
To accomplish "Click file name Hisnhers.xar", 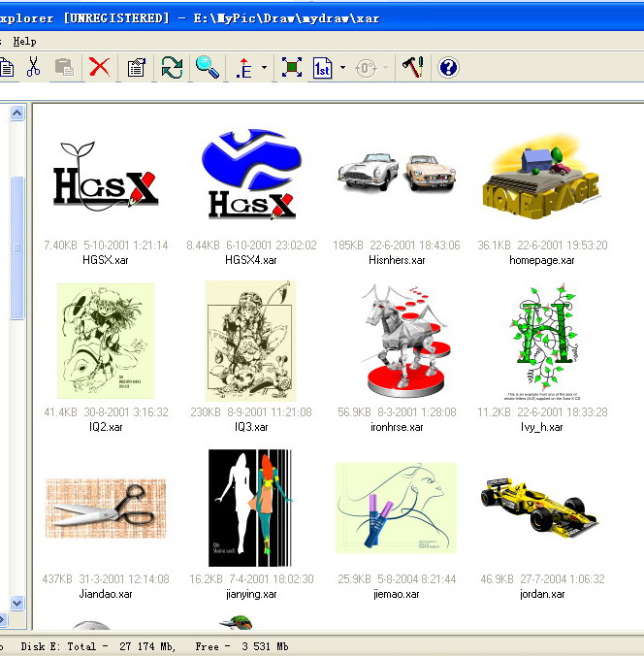I will pos(397,260).
